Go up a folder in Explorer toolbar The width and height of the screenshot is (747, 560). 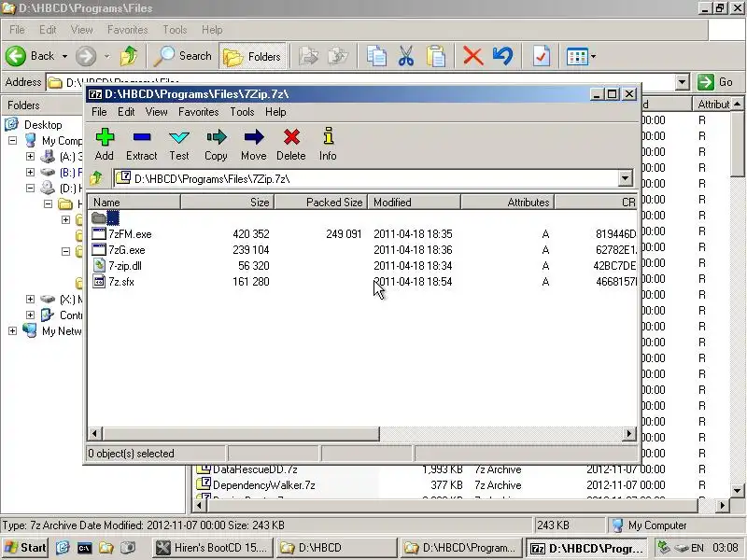(x=129, y=56)
